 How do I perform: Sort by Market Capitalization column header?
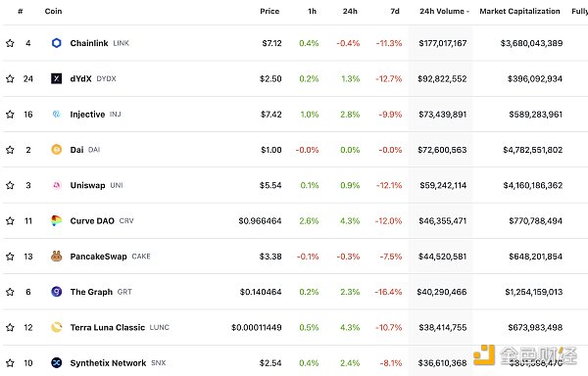pos(519,11)
